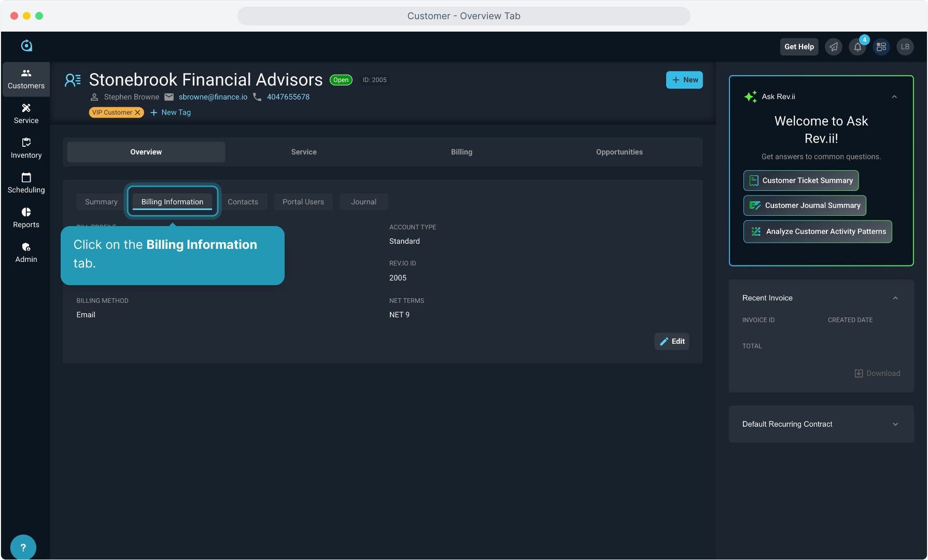Click the help question mark bubble
The height and width of the screenshot is (560, 928).
tap(23, 547)
